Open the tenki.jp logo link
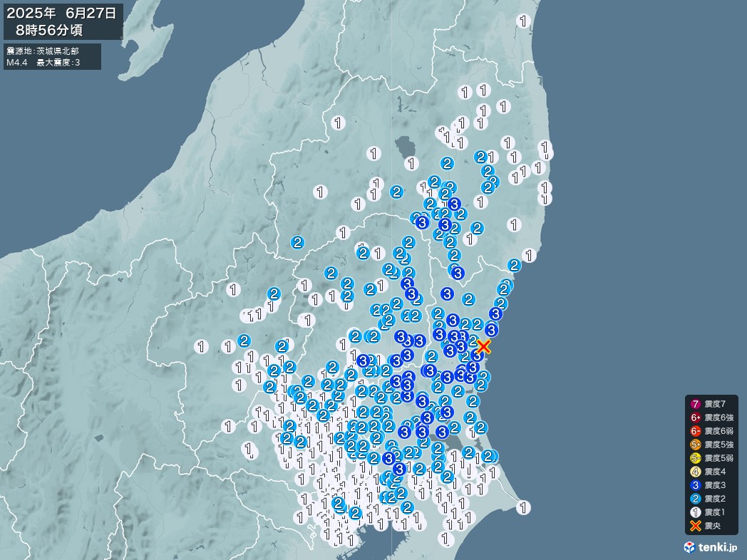 (x=710, y=547)
